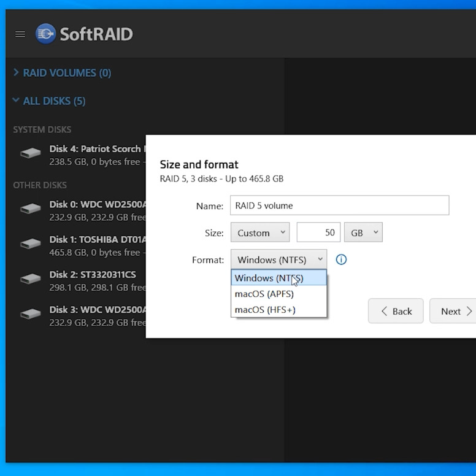Go to the Back step

396,311
